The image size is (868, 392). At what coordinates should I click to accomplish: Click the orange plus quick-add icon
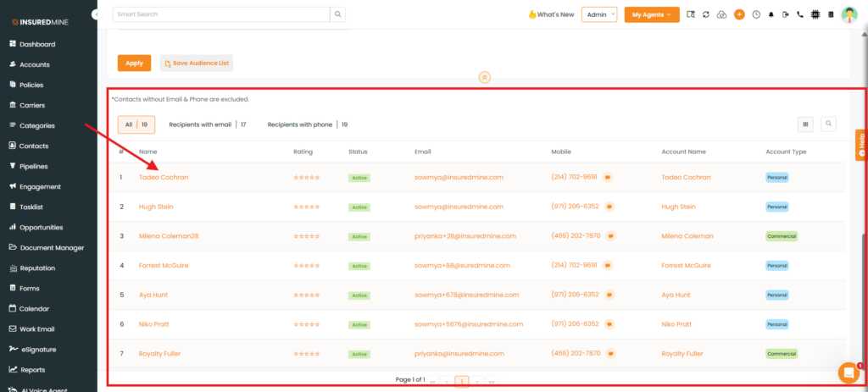click(x=739, y=14)
